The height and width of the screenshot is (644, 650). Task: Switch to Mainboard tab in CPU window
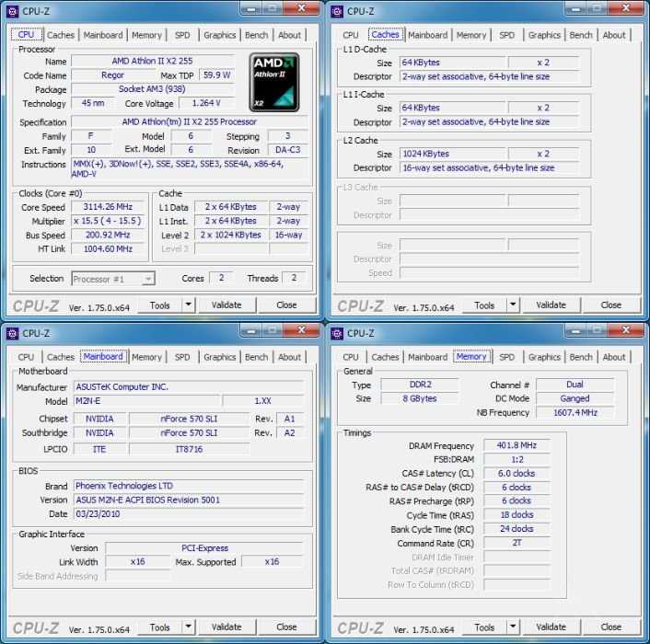pyautogui.click(x=103, y=35)
